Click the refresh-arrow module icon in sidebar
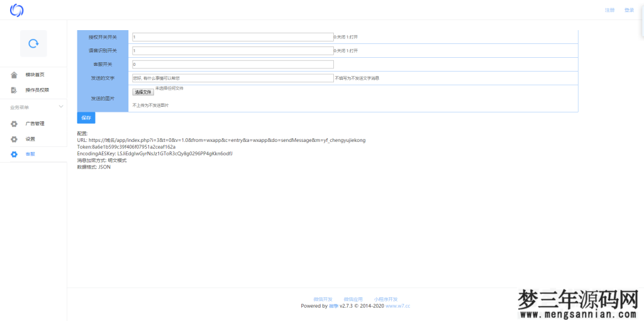This screenshot has width=644, height=321. click(33, 43)
